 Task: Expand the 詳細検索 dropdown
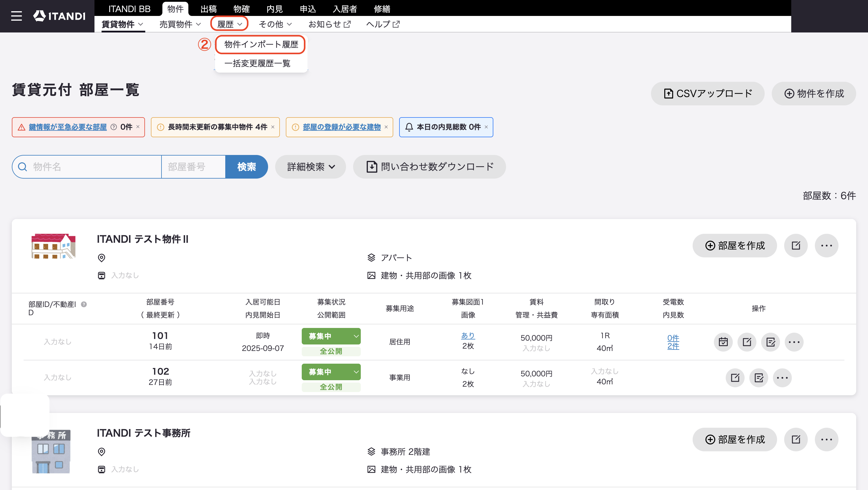pos(310,166)
